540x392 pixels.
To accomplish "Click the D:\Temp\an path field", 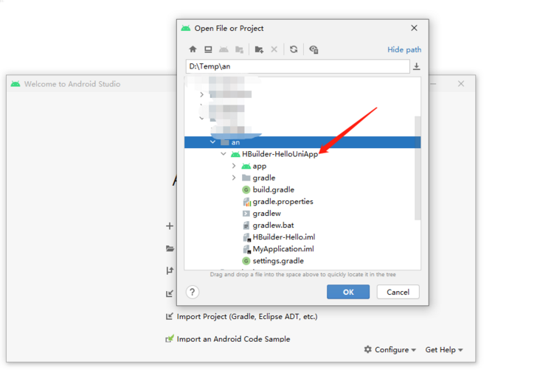I will point(298,66).
